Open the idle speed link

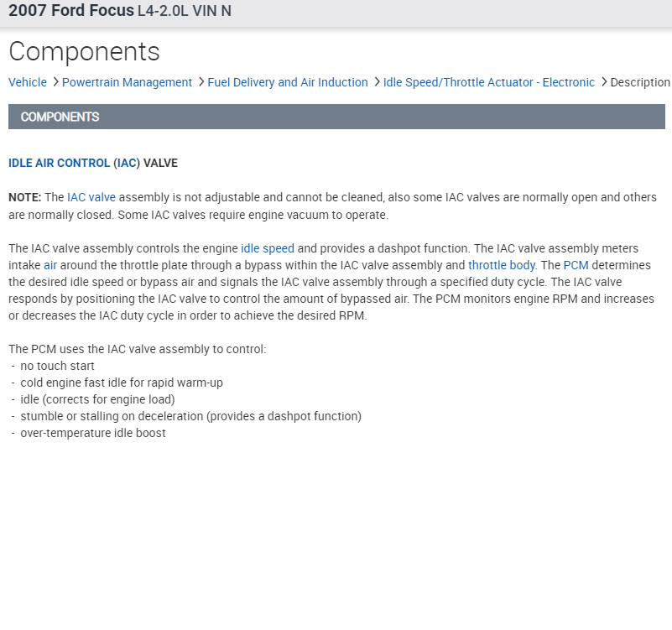(x=267, y=248)
